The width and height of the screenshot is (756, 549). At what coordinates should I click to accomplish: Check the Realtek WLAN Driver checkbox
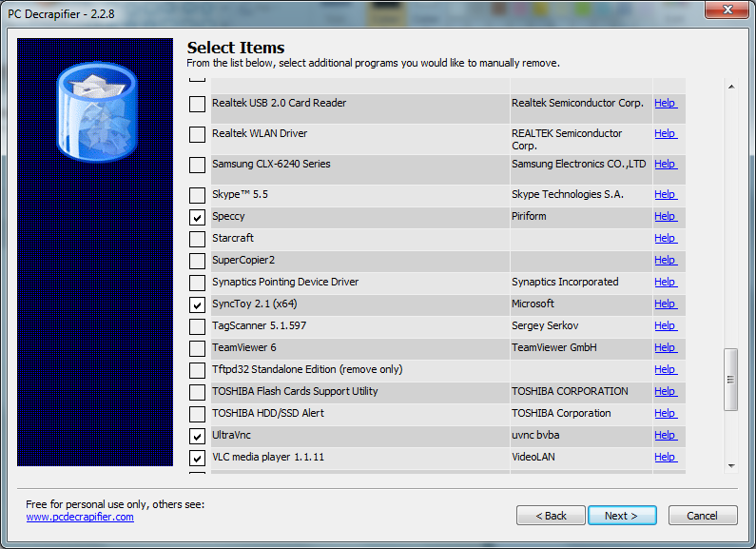tap(197, 134)
